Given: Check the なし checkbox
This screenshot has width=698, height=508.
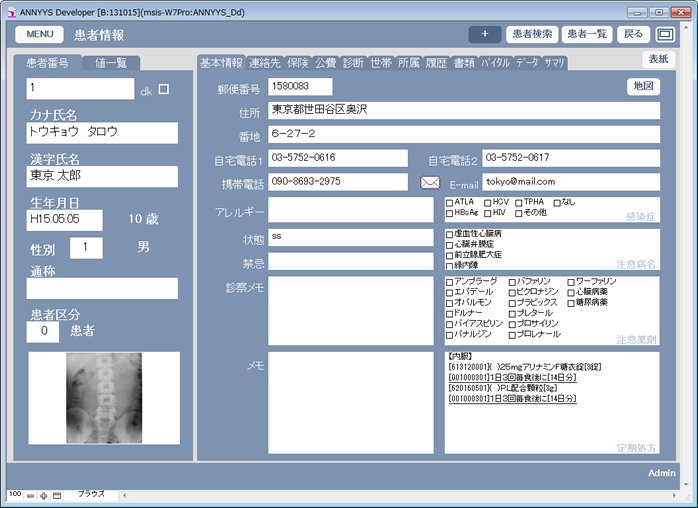Looking at the screenshot, I should [x=557, y=203].
